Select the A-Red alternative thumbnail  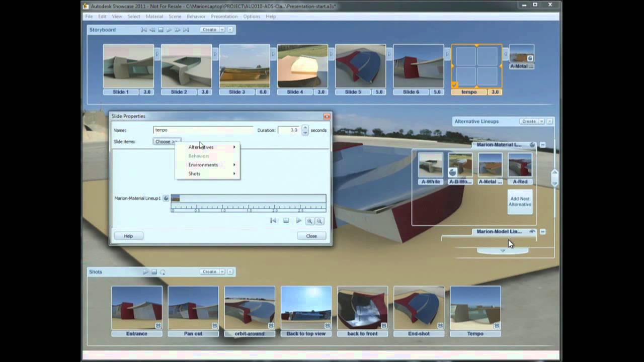[x=520, y=165]
